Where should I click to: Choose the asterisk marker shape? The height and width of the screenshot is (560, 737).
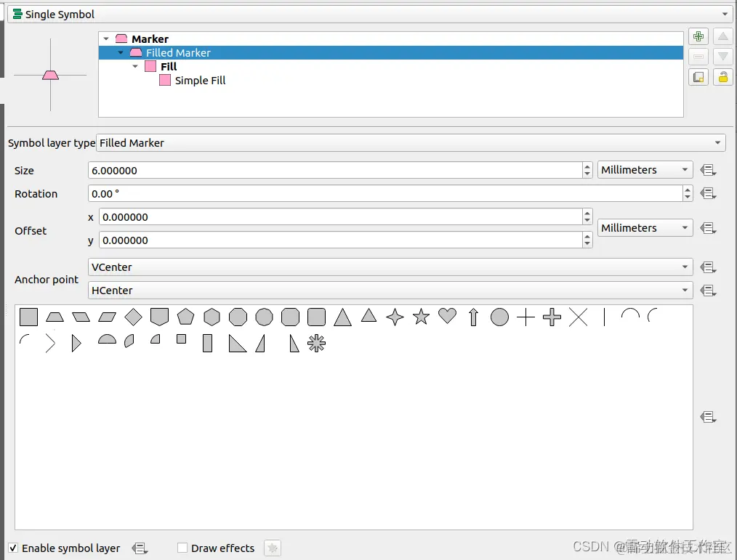pyautogui.click(x=316, y=344)
